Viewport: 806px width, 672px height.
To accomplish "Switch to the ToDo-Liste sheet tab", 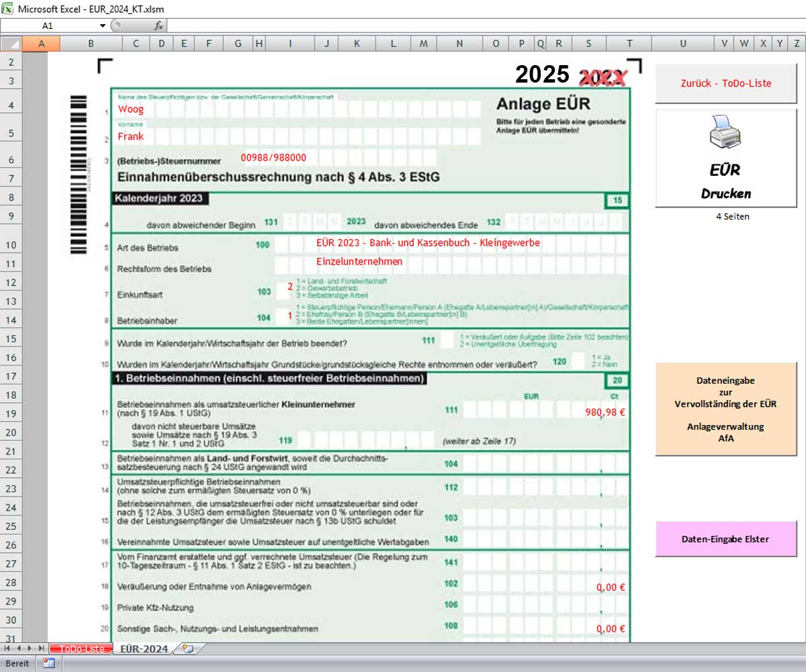I will click(x=81, y=649).
